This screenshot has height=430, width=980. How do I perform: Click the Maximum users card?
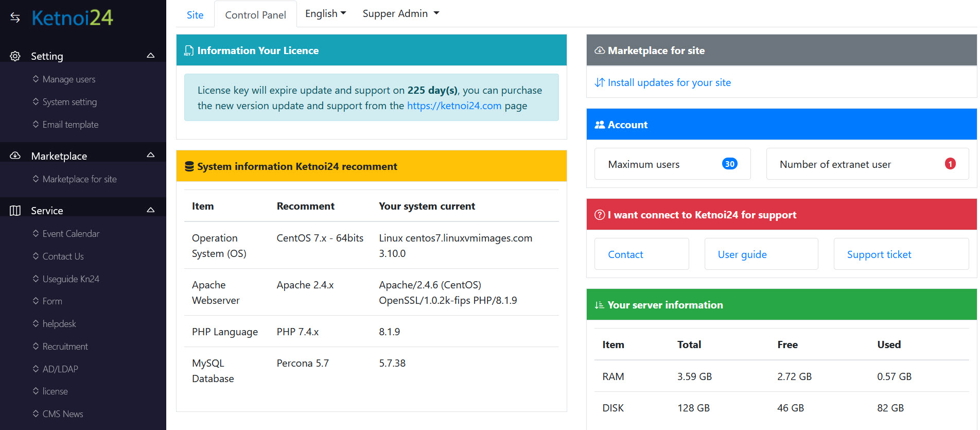pyautogui.click(x=672, y=164)
